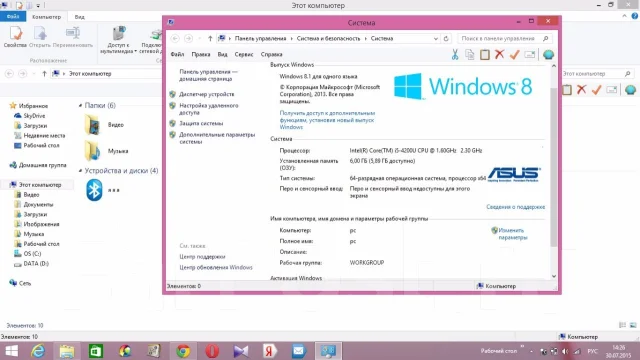The width and height of the screenshot is (640, 360).
Task: Open the Музыка folder icon
Action: pyautogui.click(x=93, y=151)
